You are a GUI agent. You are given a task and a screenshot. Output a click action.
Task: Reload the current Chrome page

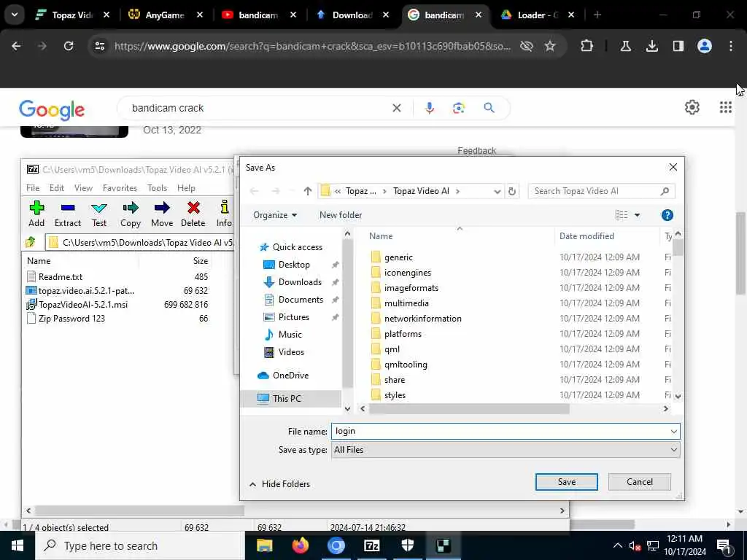(x=69, y=46)
